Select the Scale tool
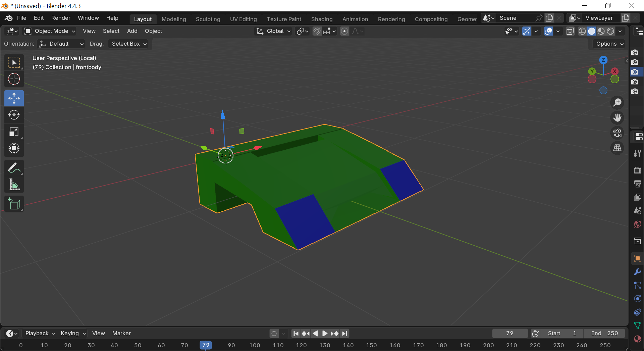The width and height of the screenshot is (644, 351). click(14, 132)
